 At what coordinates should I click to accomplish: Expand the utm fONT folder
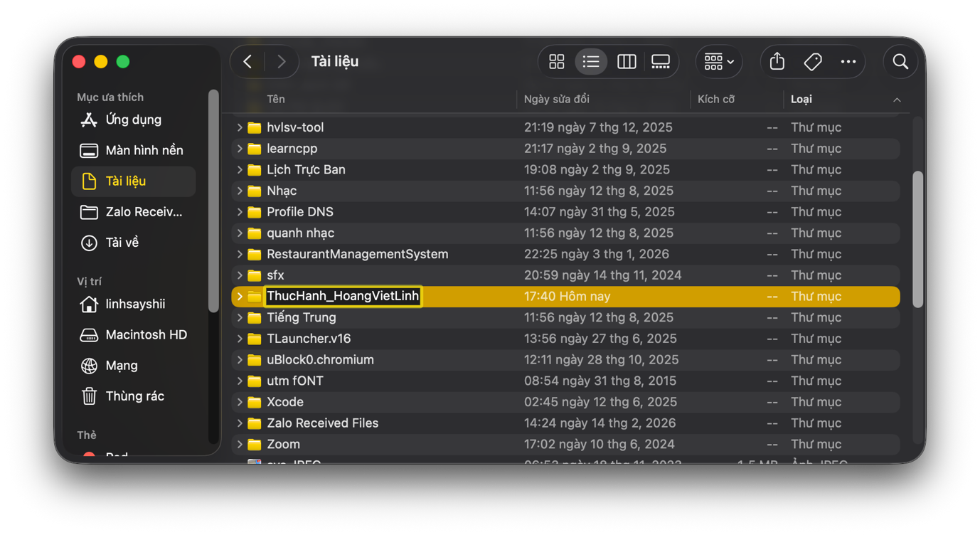[240, 381]
